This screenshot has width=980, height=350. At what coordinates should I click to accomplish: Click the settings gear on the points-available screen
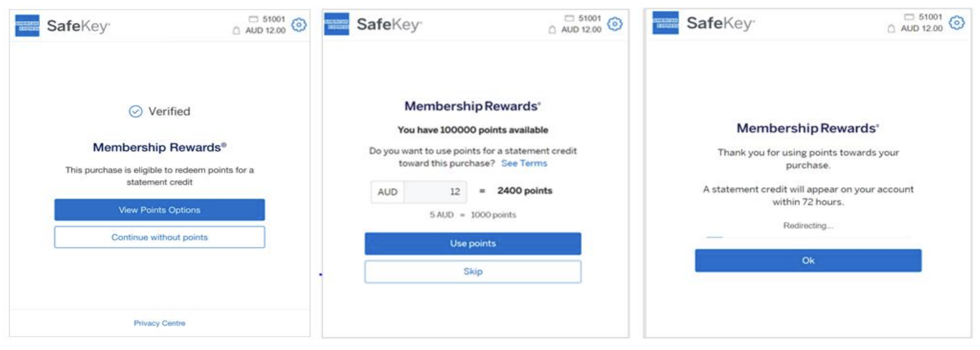(614, 24)
